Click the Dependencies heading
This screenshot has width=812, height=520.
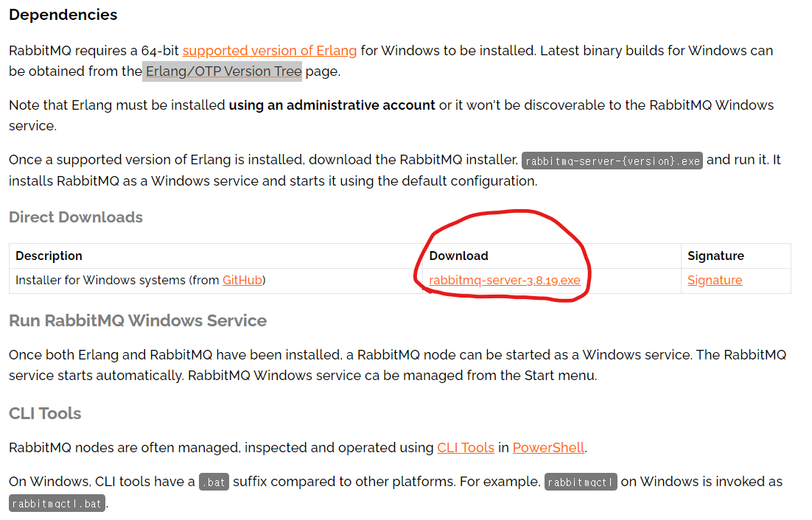(63, 15)
